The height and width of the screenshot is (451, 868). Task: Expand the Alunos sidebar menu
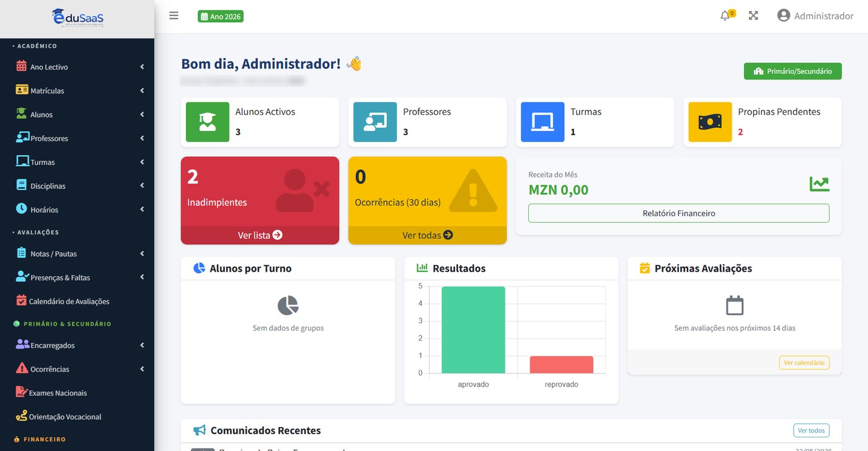(x=77, y=114)
